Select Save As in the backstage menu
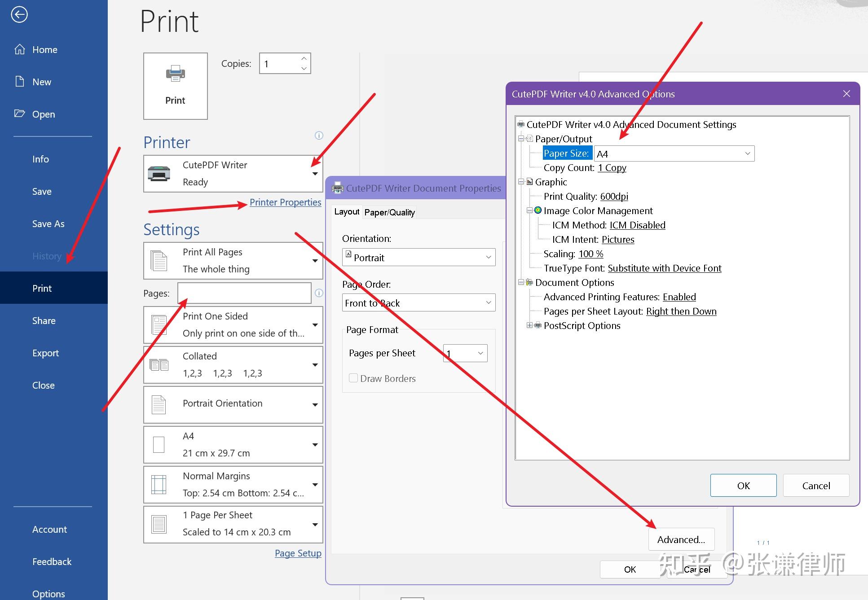The image size is (868, 600). pos(54,223)
